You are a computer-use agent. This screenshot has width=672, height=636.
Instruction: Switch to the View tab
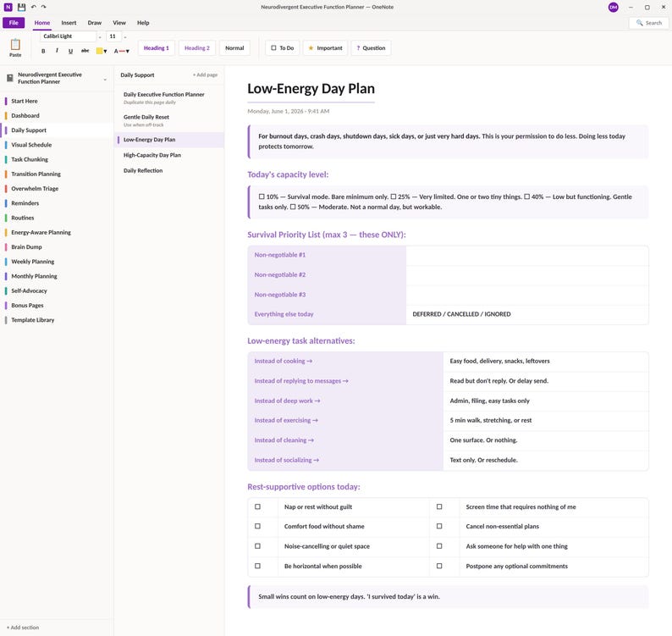click(x=119, y=23)
